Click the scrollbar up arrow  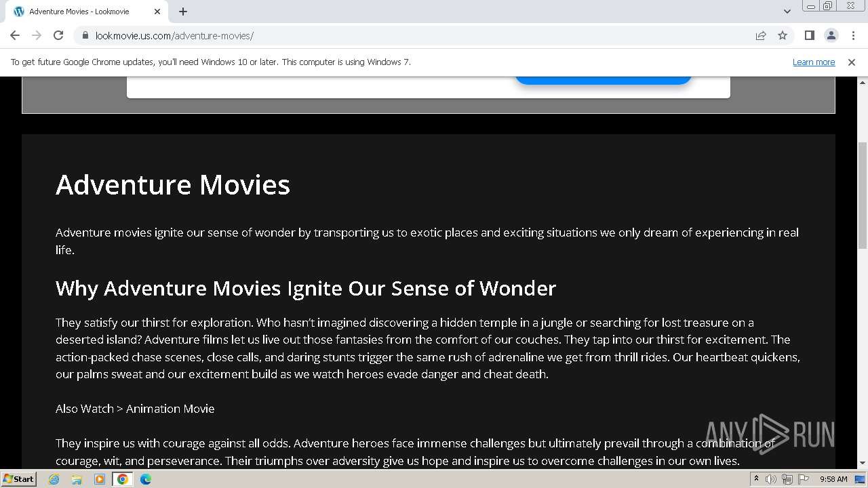pyautogui.click(x=863, y=81)
